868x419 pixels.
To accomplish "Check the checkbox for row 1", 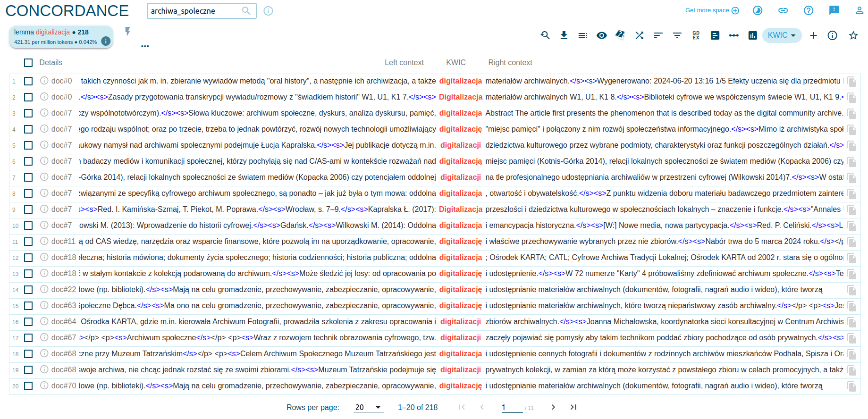I will point(28,81).
